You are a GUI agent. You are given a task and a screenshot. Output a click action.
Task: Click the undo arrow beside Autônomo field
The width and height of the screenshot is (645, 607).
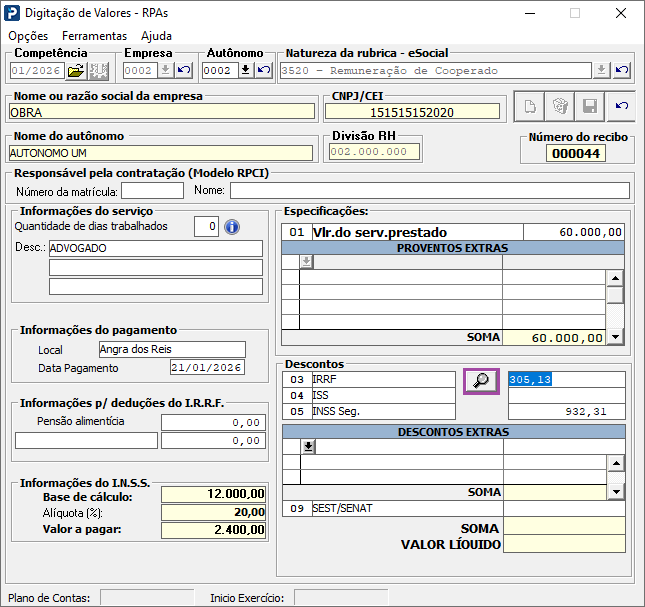[264, 70]
